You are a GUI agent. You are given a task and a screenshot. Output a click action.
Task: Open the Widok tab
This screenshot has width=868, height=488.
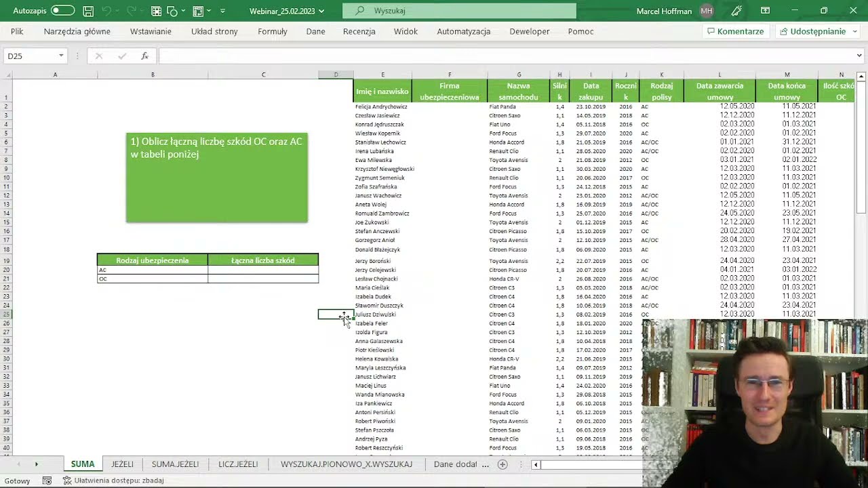406,31
